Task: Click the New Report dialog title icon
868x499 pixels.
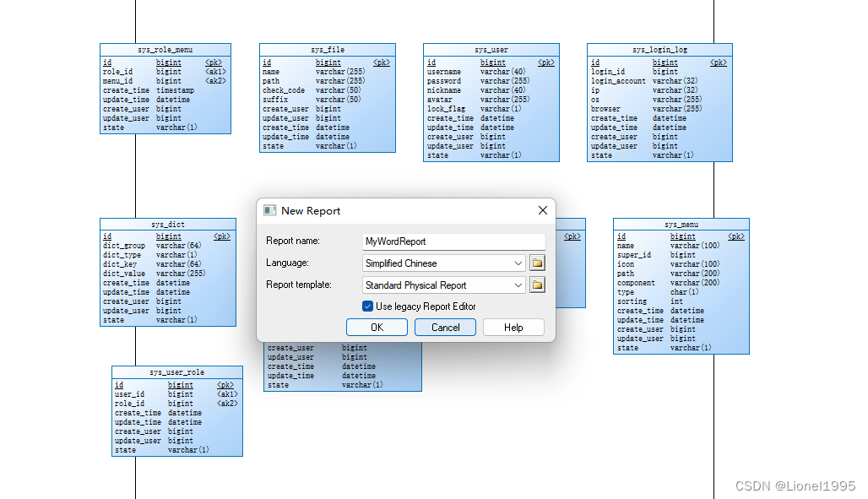Action: [269, 210]
